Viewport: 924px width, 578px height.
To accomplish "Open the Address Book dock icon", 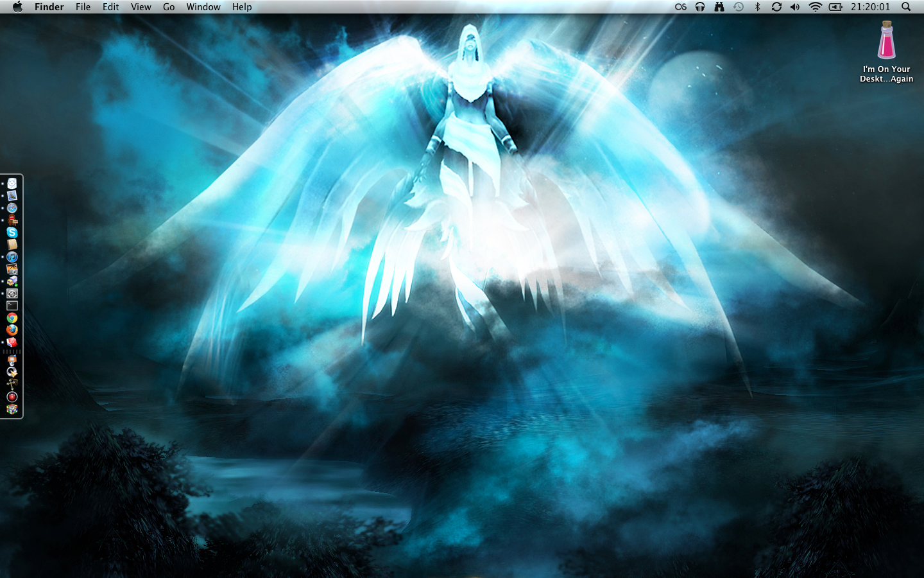I will [x=12, y=245].
